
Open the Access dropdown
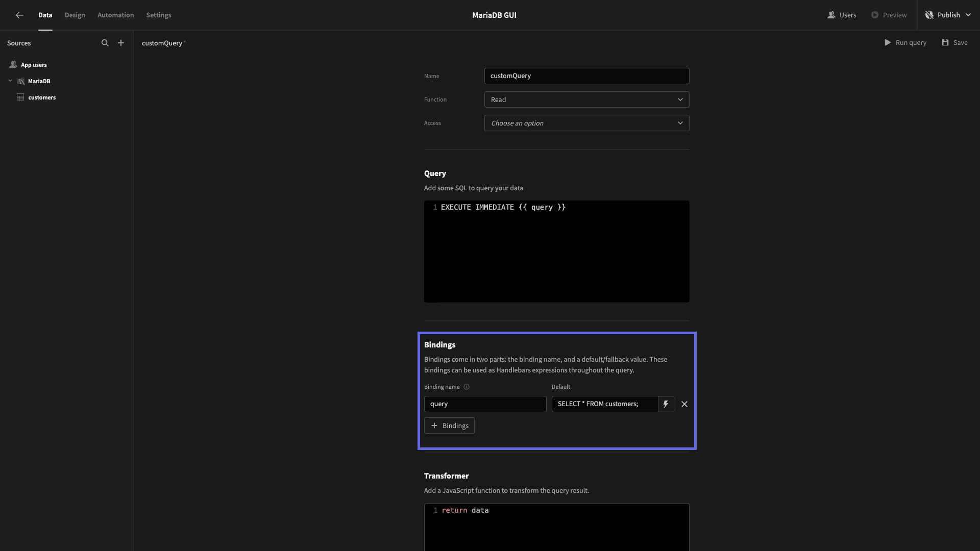[x=586, y=123]
